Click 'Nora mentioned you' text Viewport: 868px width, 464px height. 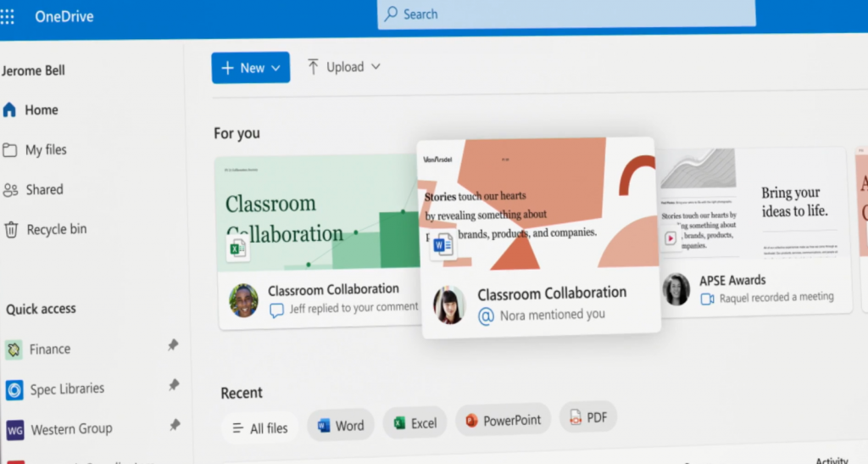tap(553, 315)
